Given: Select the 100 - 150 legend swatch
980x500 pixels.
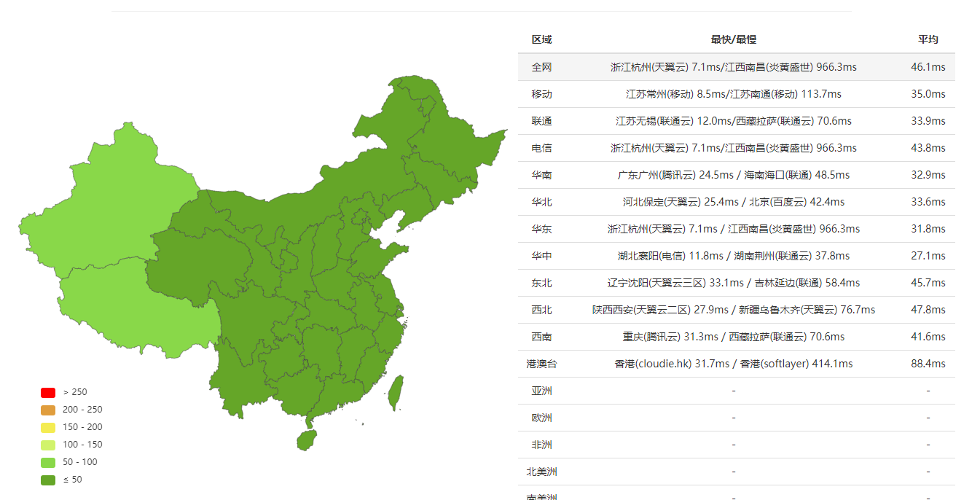Looking at the screenshot, I should [48, 445].
